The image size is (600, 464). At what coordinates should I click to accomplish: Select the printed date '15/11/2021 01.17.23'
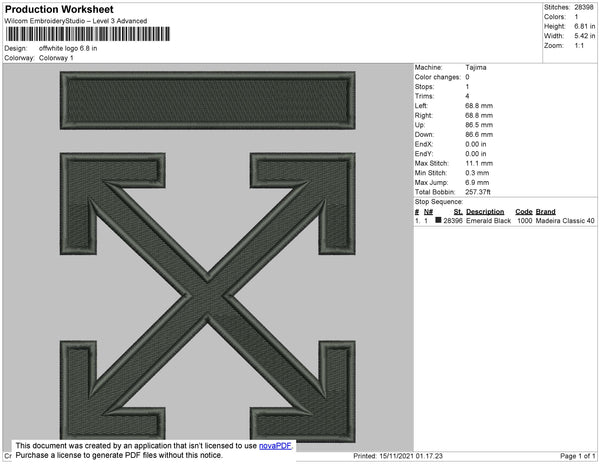411,456
